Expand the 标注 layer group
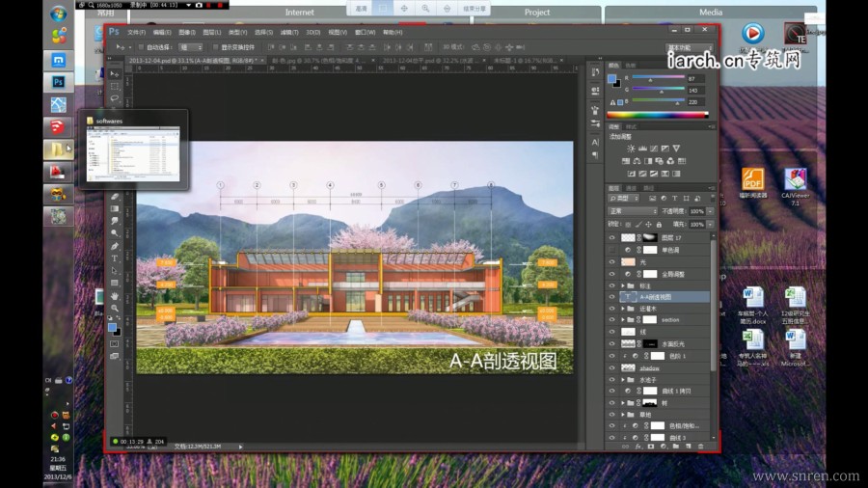 pyautogui.click(x=622, y=285)
